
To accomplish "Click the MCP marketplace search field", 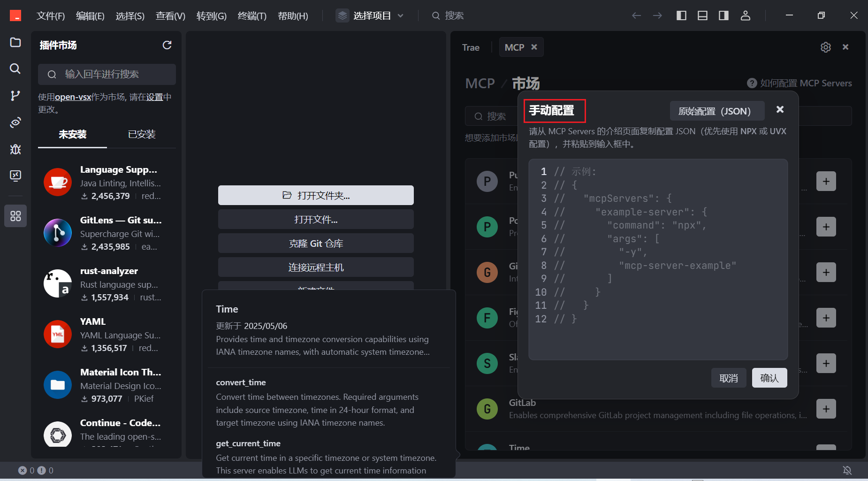I will click(493, 116).
